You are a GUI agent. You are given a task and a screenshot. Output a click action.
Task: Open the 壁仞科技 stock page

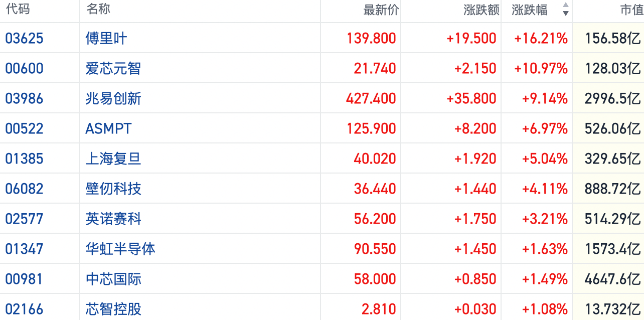(x=113, y=189)
